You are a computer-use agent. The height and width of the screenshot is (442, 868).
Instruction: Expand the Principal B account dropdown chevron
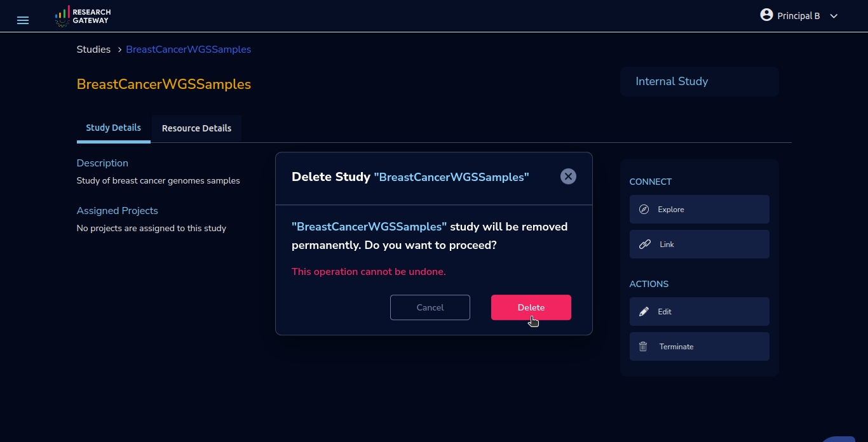coord(834,16)
